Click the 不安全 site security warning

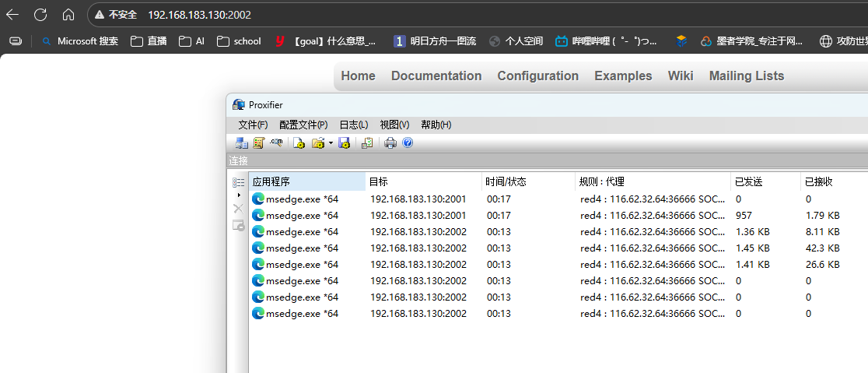click(116, 15)
